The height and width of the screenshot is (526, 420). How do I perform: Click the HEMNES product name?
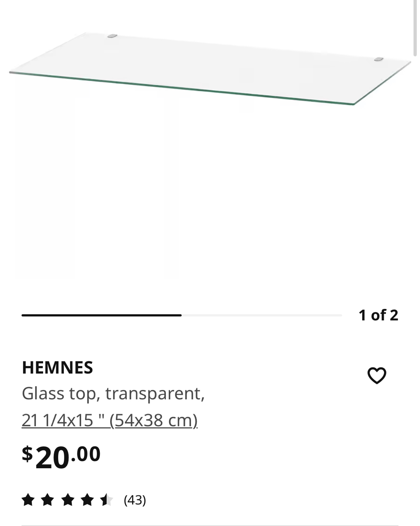[x=57, y=367]
